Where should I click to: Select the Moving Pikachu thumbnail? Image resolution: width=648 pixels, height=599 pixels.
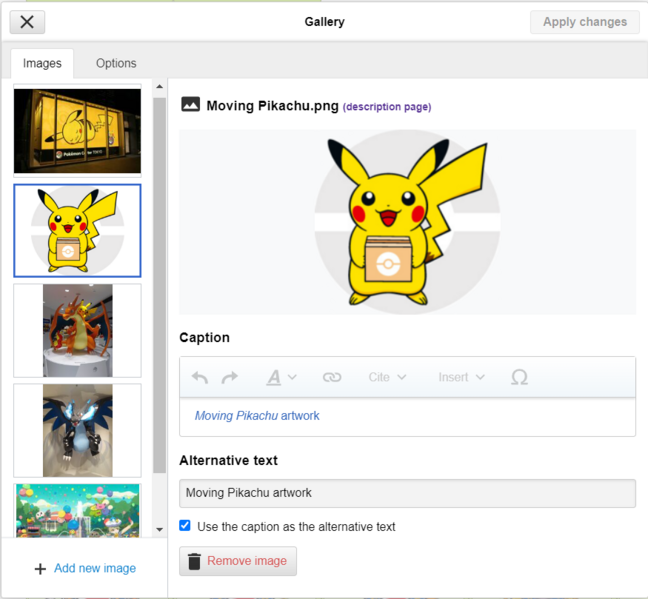tap(77, 231)
